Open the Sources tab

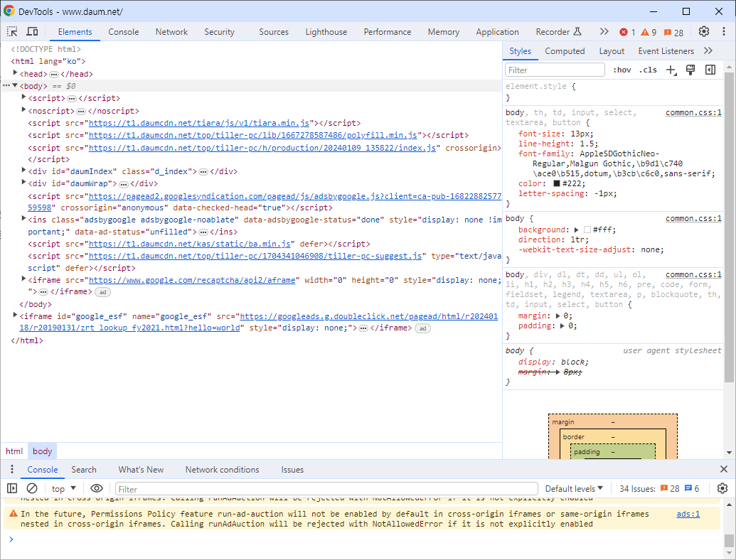[274, 32]
